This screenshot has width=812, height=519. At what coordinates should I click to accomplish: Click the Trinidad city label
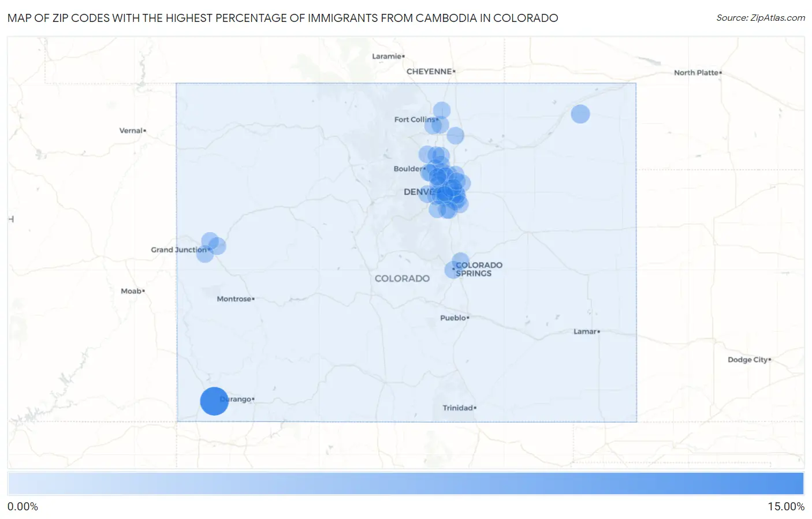pos(459,408)
